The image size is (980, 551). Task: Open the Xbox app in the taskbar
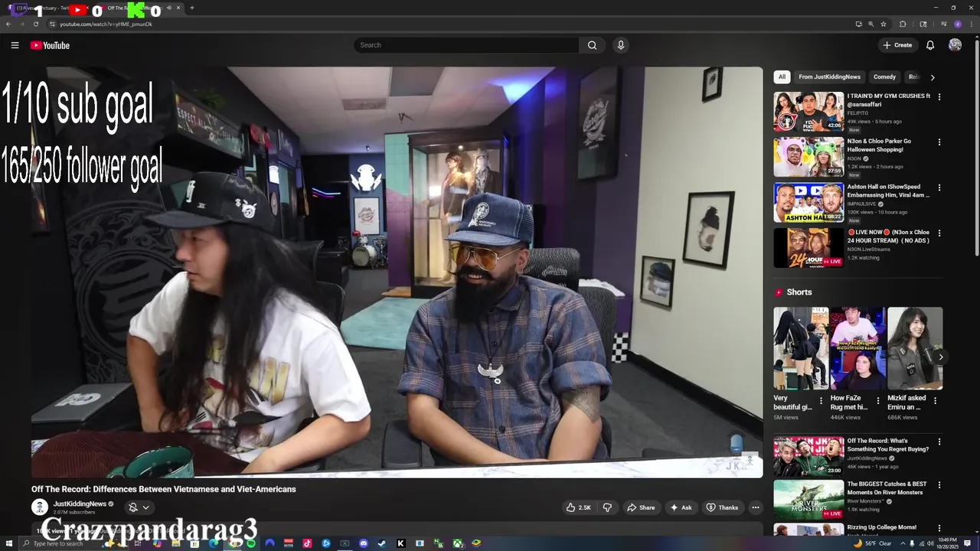point(457,543)
